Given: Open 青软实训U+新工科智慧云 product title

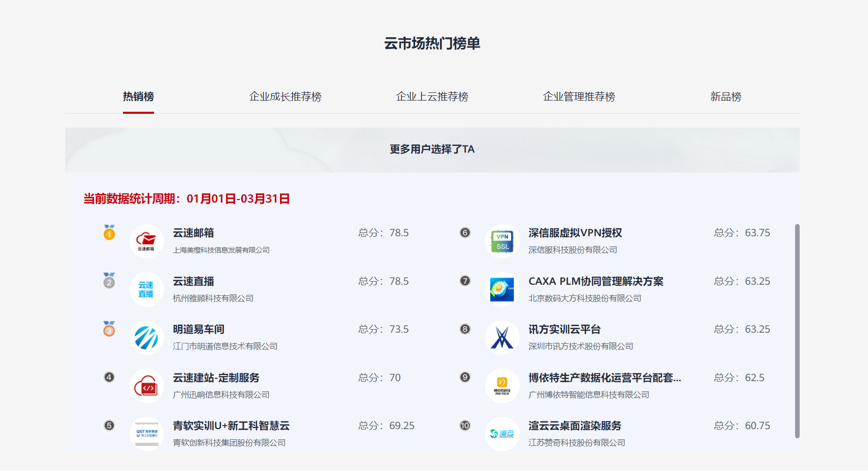Looking at the screenshot, I should [231, 426].
